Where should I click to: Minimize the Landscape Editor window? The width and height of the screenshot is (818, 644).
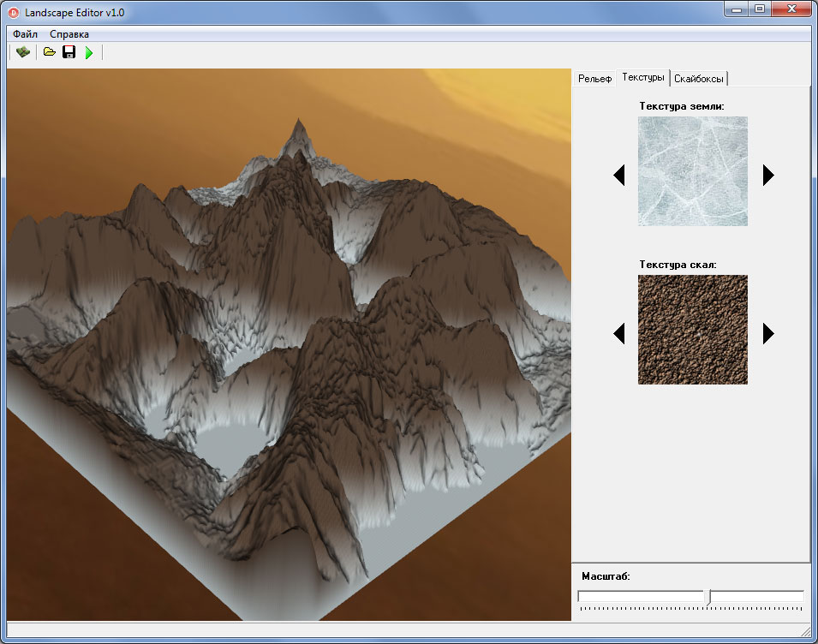click(737, 9)
